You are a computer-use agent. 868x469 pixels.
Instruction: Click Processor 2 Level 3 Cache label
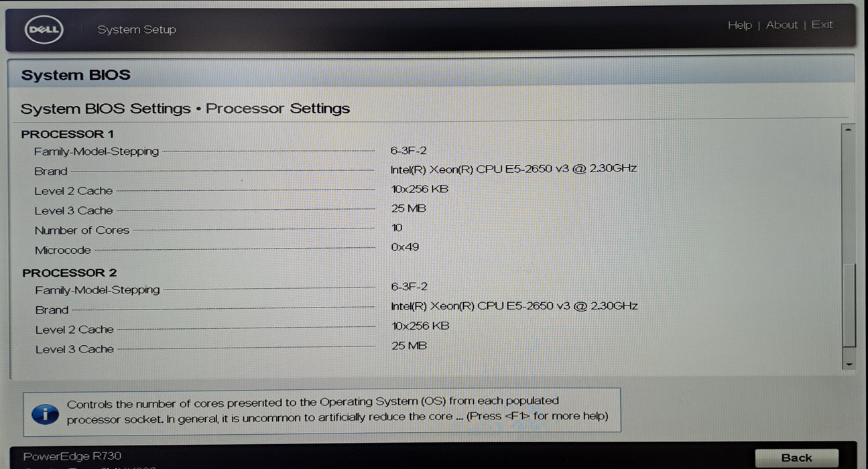tap(74, 349)
